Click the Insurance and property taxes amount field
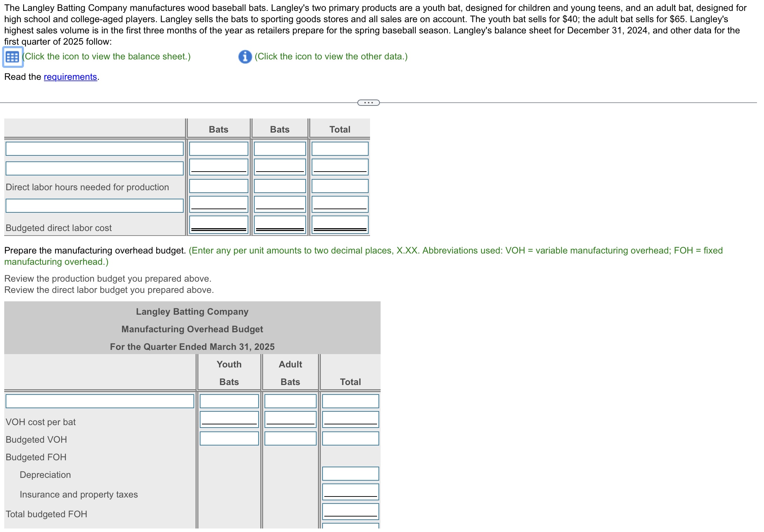764x532 pixels. click(350, 492)
